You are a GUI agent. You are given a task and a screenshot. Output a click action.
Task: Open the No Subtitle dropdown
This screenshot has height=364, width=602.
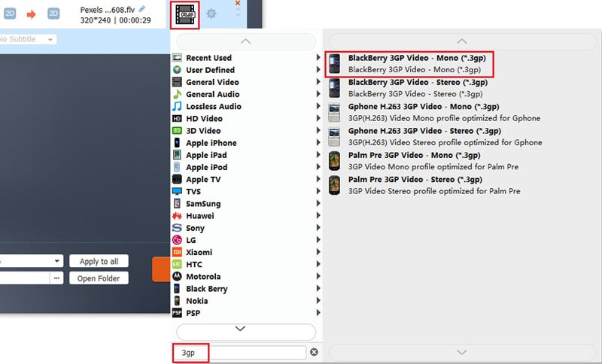coord(28,39)
